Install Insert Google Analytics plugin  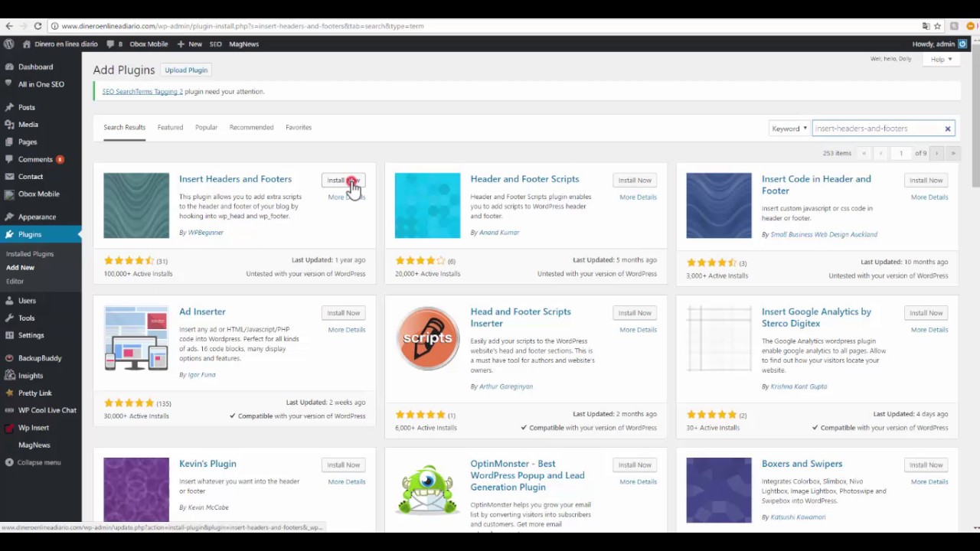pos(926,313)
